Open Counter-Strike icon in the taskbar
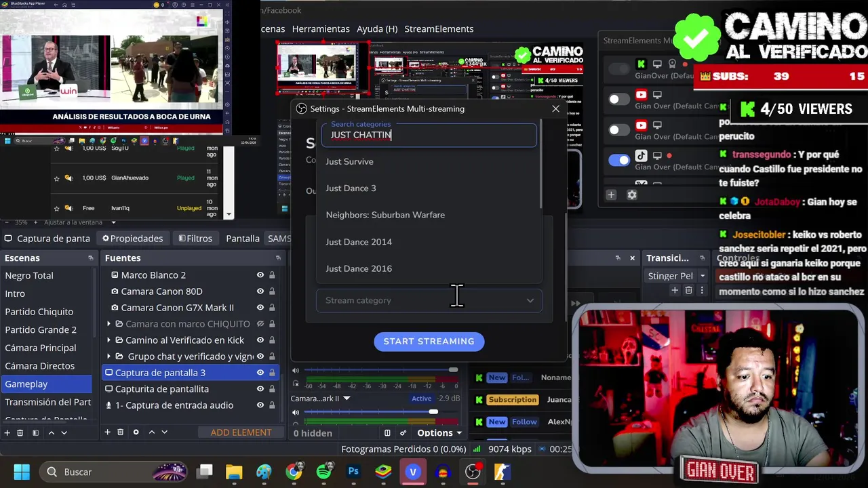The width and height of the screenshot is (868, 488). 502,472
